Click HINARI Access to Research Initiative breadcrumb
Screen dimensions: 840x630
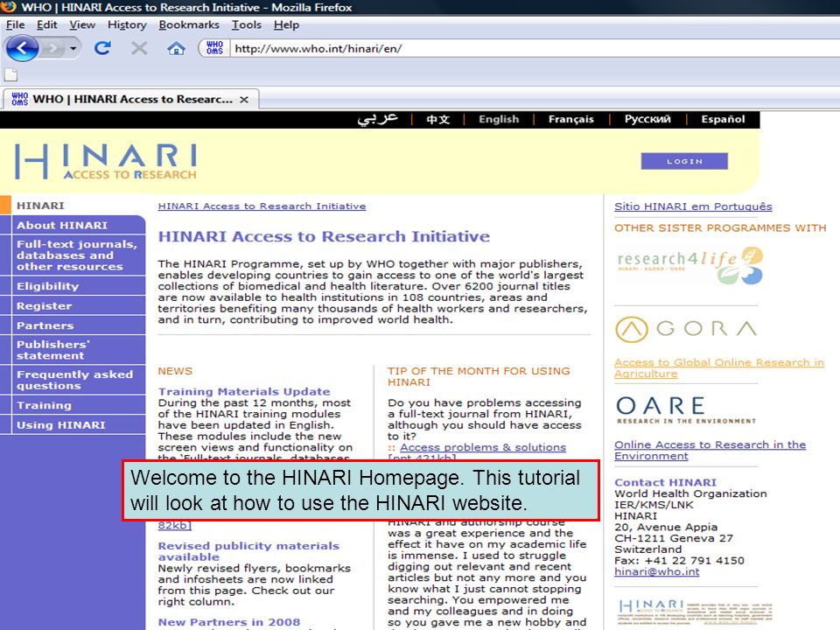click(x=262, y=206)
